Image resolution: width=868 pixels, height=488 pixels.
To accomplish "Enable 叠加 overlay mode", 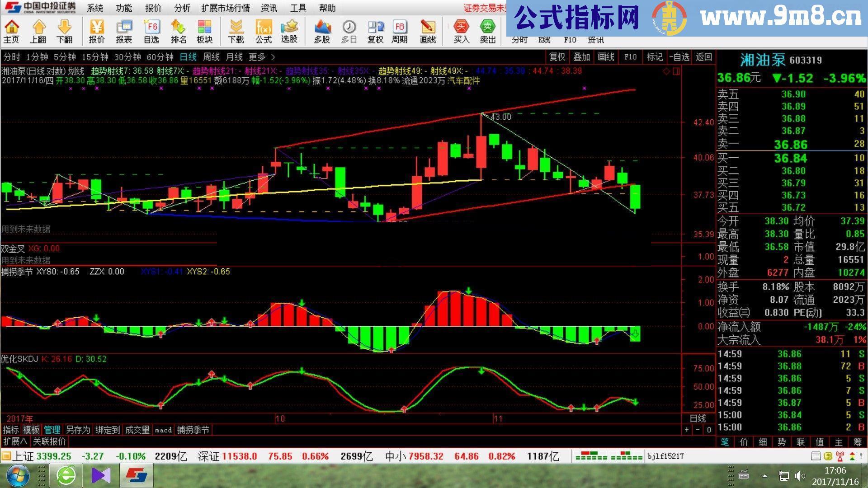I will pos(582,57).
